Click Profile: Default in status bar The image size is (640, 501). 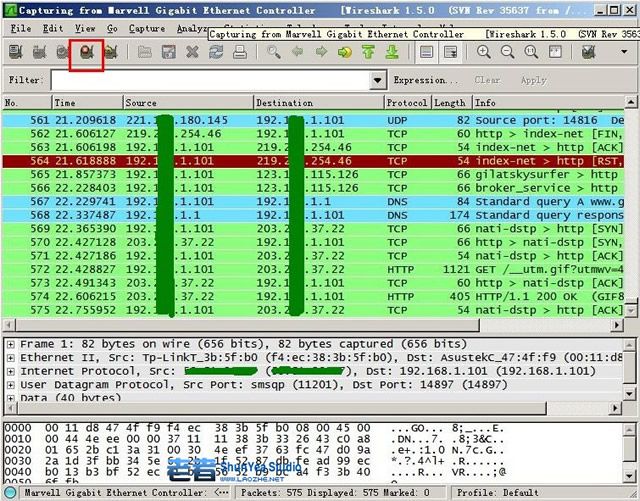tap(497, 492)
